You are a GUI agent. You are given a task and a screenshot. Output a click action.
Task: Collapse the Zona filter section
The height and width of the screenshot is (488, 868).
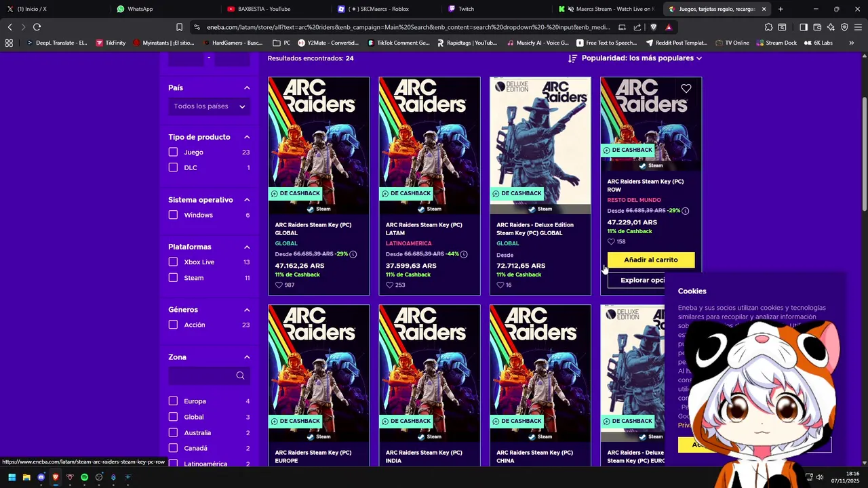(247, 357)
